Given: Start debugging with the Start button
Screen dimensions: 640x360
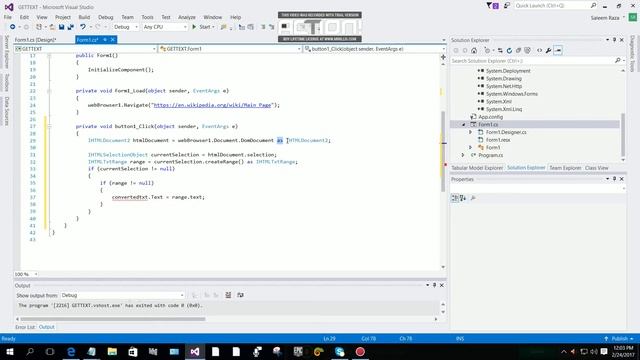Looking at the screenshot, I should [202, 27].
